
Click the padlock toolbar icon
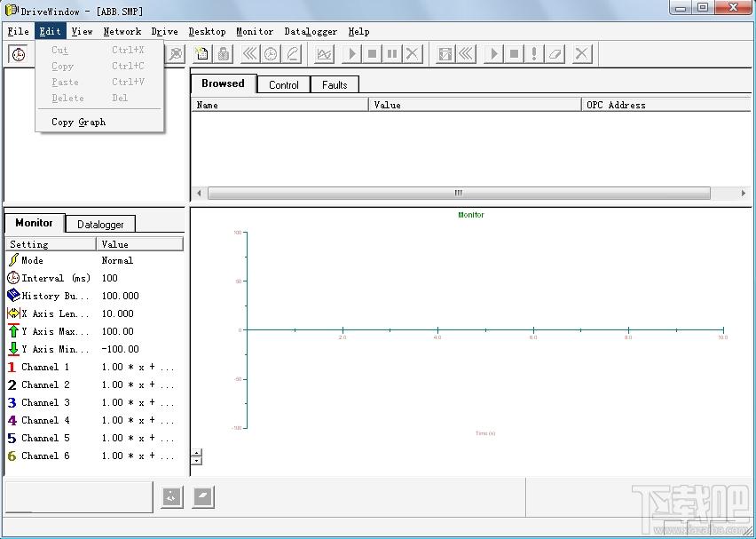(224, 53)
